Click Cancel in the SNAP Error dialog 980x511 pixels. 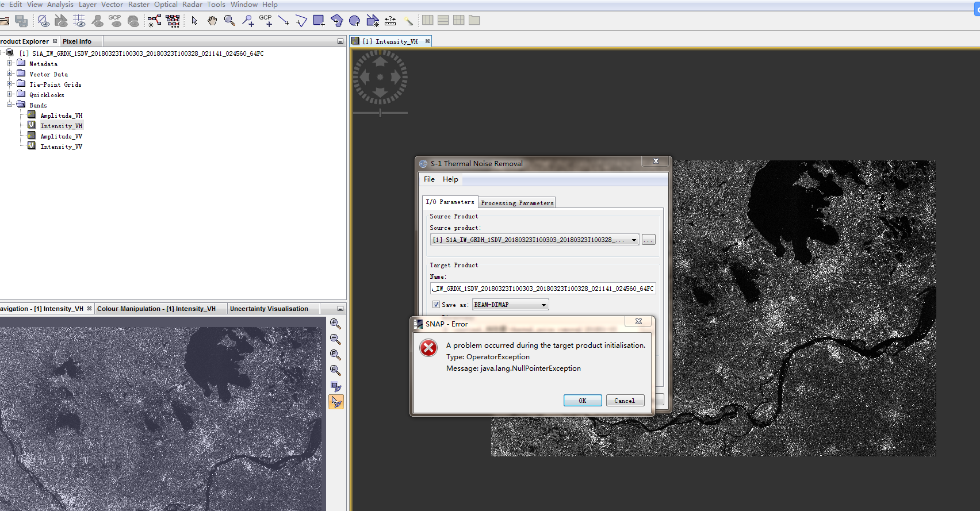[x=624, y=401]
